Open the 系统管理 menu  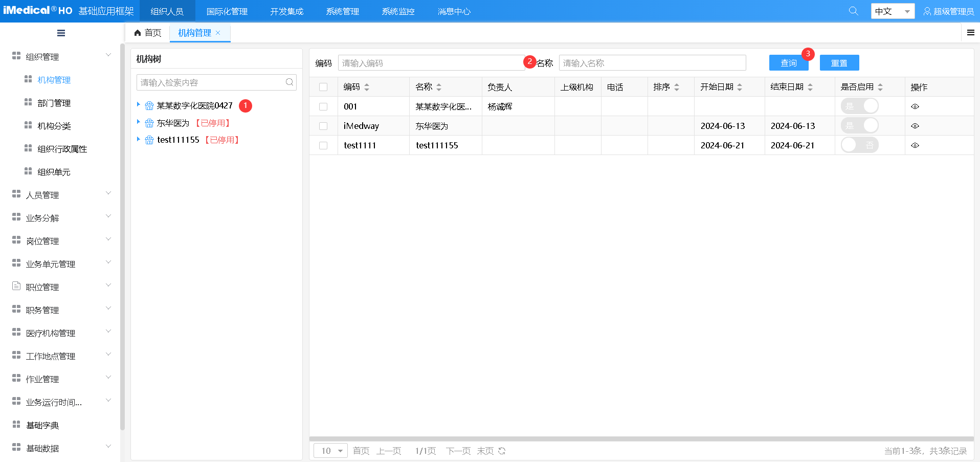(342, 10)
